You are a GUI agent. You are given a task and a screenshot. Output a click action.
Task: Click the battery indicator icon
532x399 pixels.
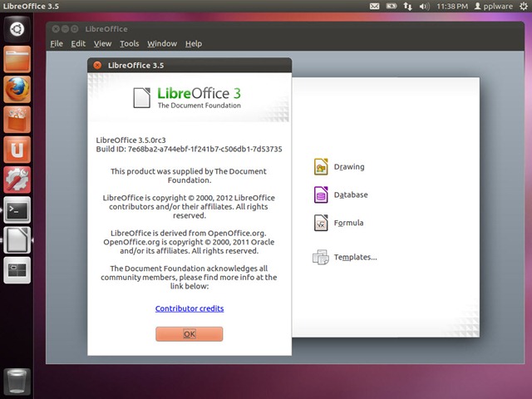pos(392,6)
